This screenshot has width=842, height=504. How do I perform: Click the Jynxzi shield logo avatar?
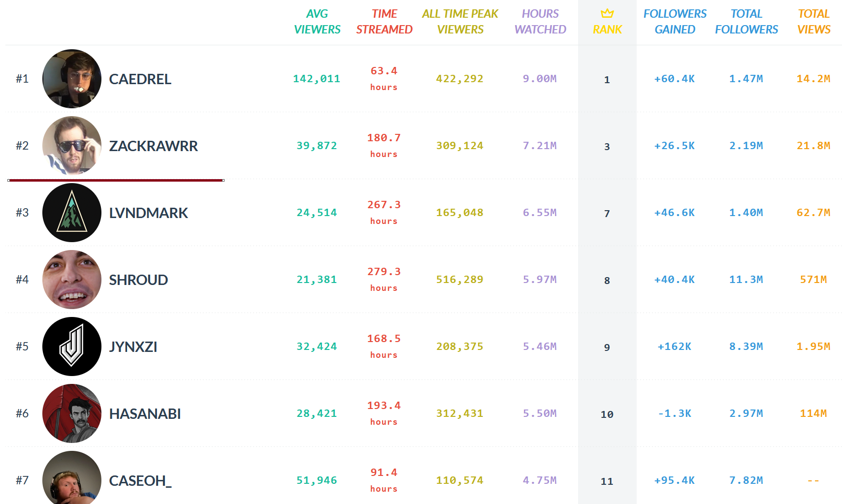click(72, 346)
